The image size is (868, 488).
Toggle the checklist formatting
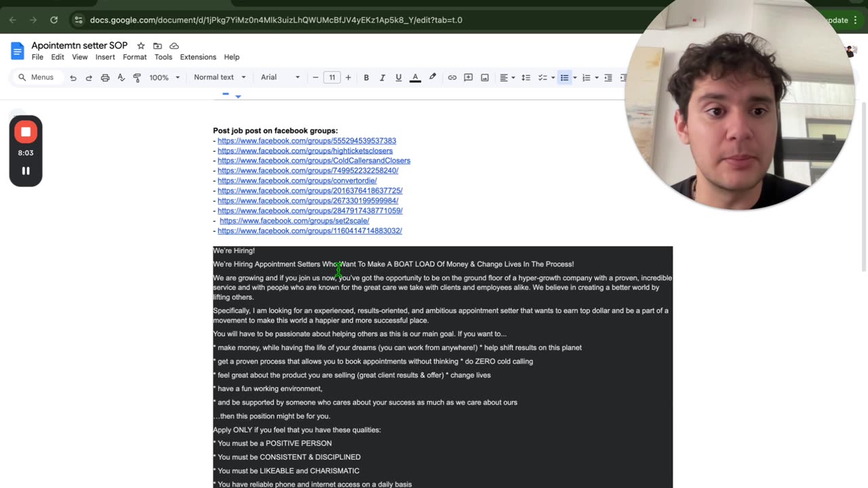pos(542,77)
